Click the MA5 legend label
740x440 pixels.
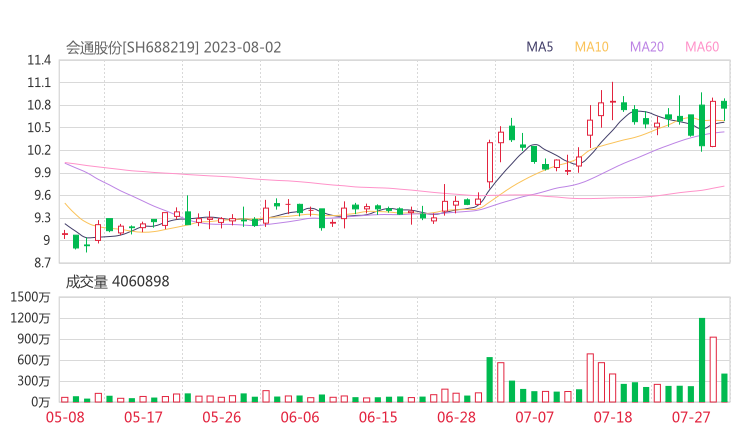pyautogui.click(x=539, y=47)
